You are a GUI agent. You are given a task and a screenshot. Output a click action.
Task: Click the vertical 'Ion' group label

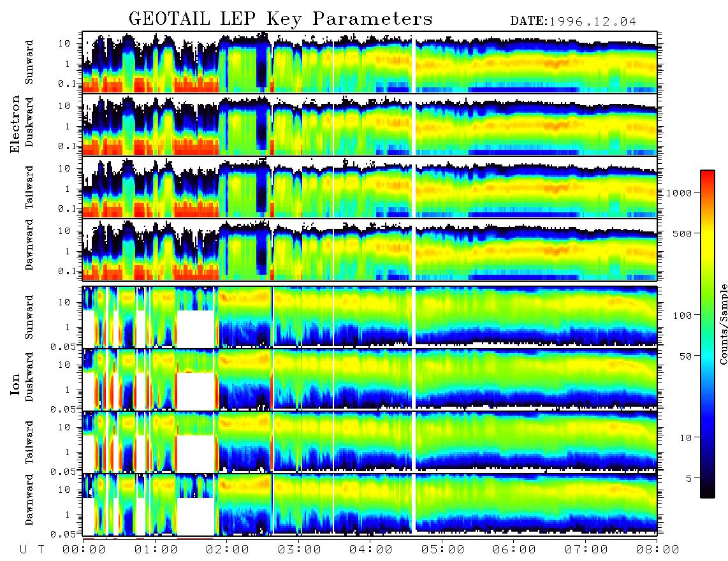pos(15,384)
